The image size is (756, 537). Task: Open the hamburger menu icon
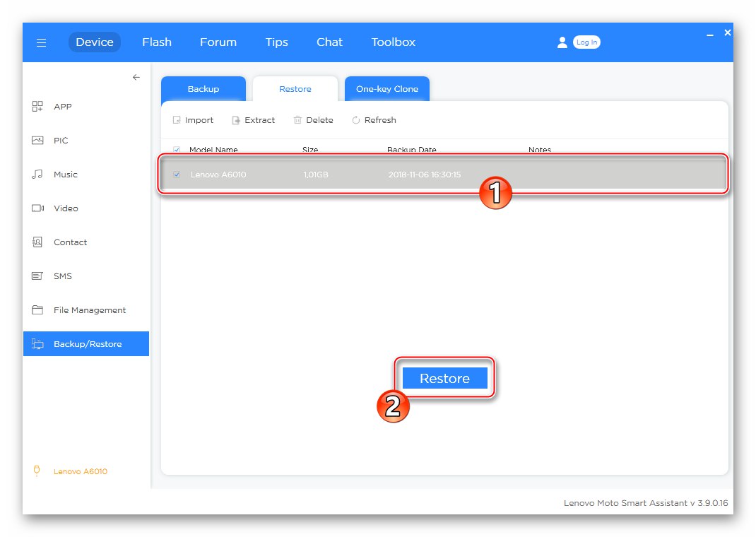tap(42, 42)
